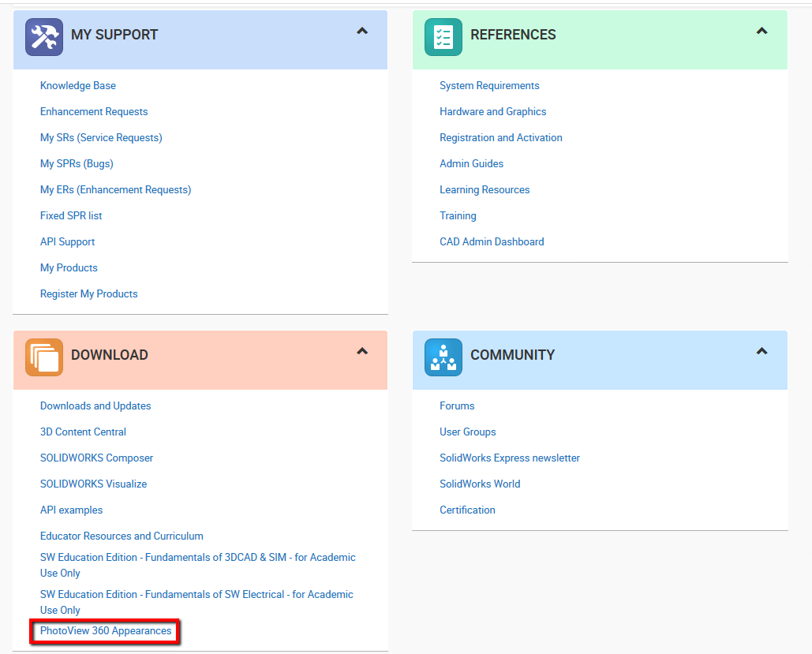Open Admin Guides
This screenshot has height=654, width=812.
point(471,163)
